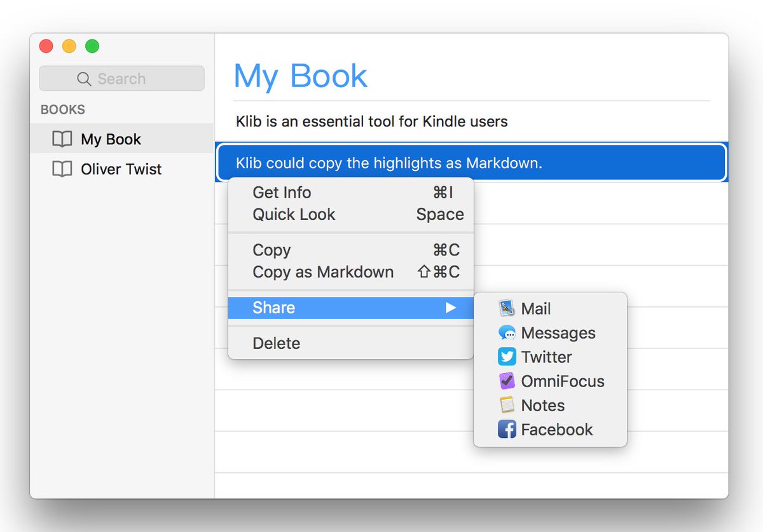Click the My Book title heading

click(x=300, y=76)
